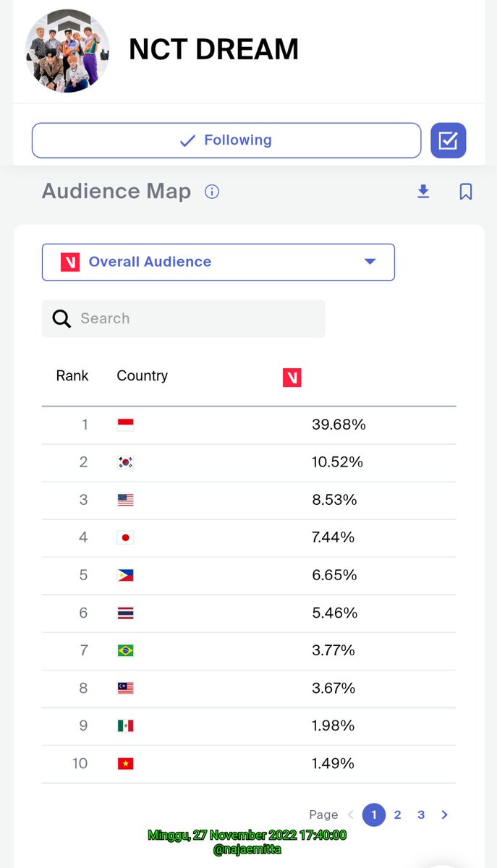Open the Overall Audience dropdown
Screen dimensions: 497x868
click(218, 262)
